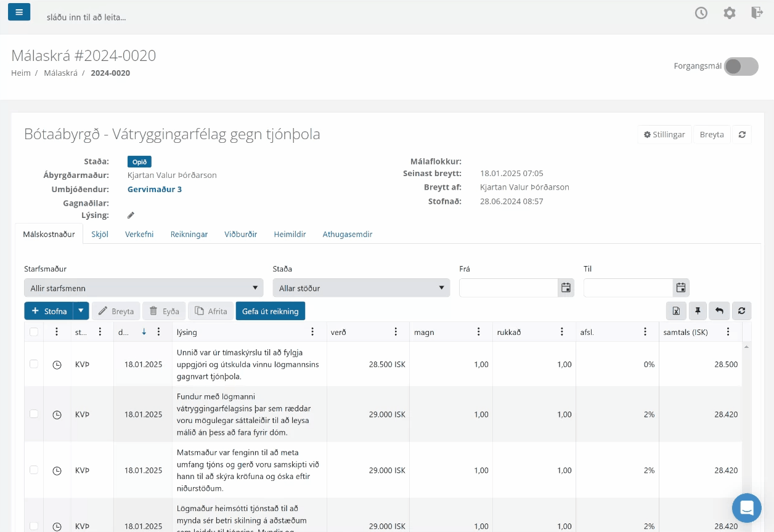Toggle the Forgangsmál switch
This screenshot has height=532, width=774.
coord(741,66)
